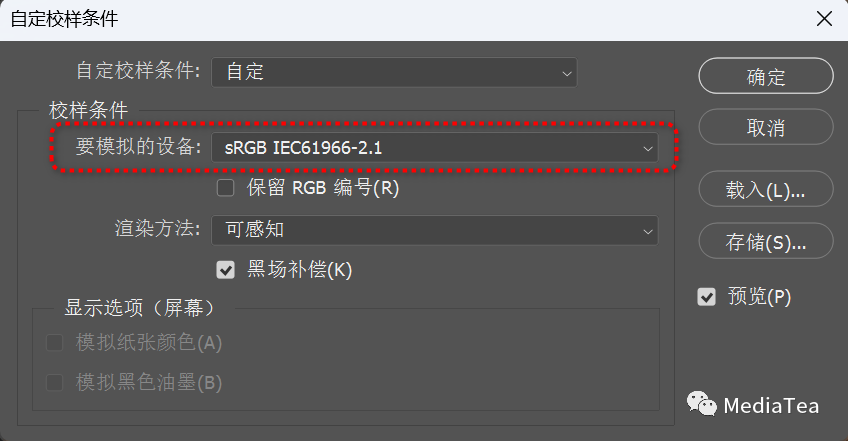Screen dimensions: 848x441
Task: Tick the 模拟纸张颜色(A) checkbox
Action: (x=55, y=343)
